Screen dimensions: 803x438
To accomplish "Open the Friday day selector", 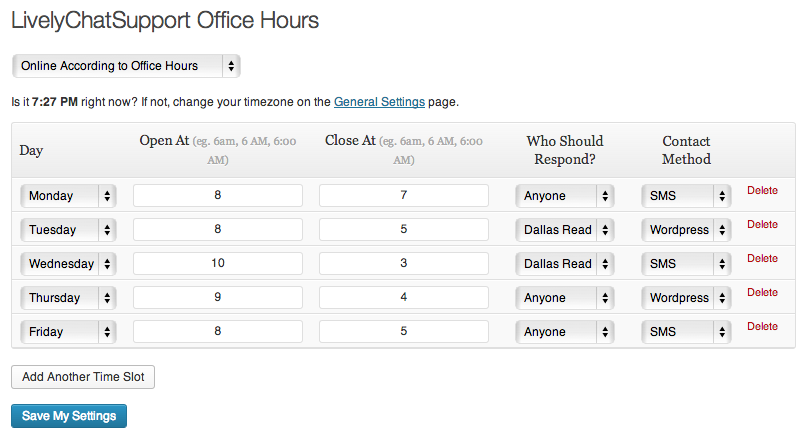I will (68, 332).
